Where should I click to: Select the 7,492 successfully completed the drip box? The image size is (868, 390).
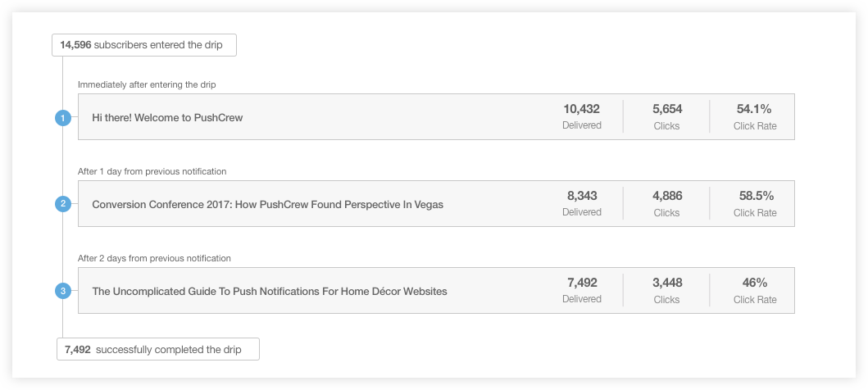pos(157,349)
